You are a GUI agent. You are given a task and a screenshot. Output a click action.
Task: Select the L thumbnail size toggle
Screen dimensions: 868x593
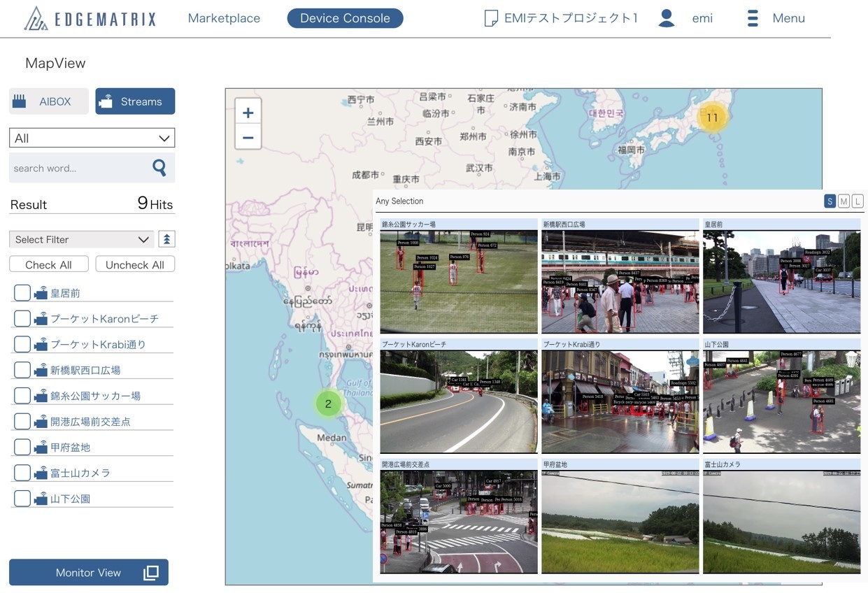click(x=859, y=201)
